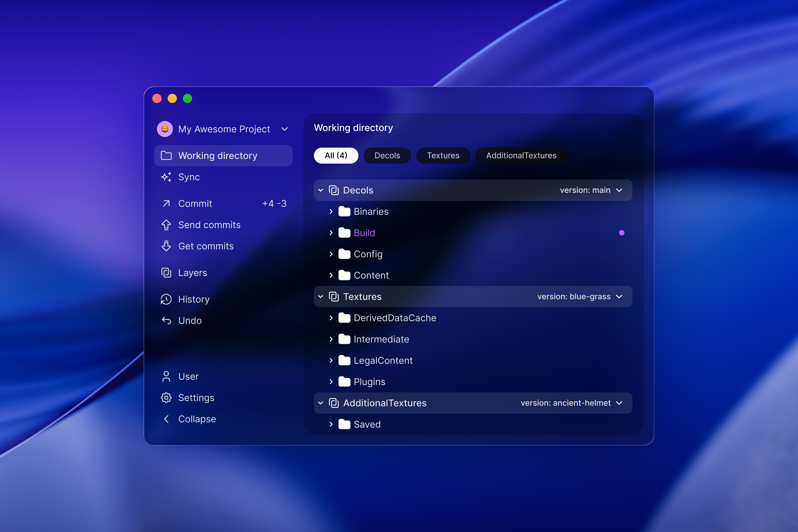Click the Binaries folder icon

click(x=344, y=211)
